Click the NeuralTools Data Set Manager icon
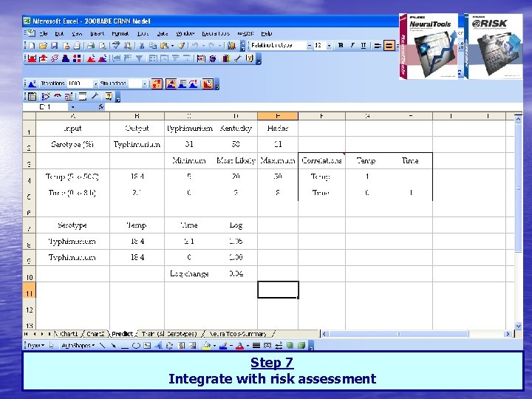This screenshot has height=399, width=532. 32,97
